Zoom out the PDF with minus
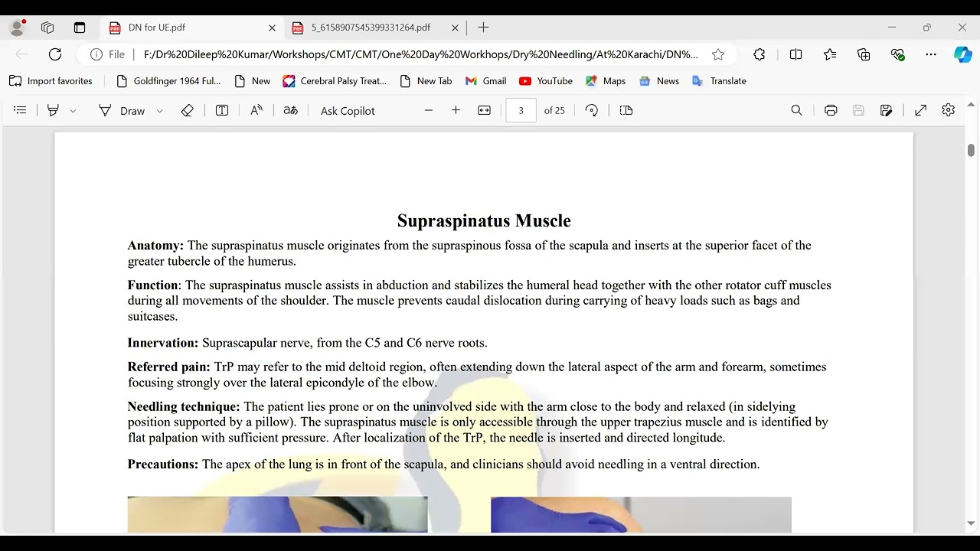 click(429, 110)
